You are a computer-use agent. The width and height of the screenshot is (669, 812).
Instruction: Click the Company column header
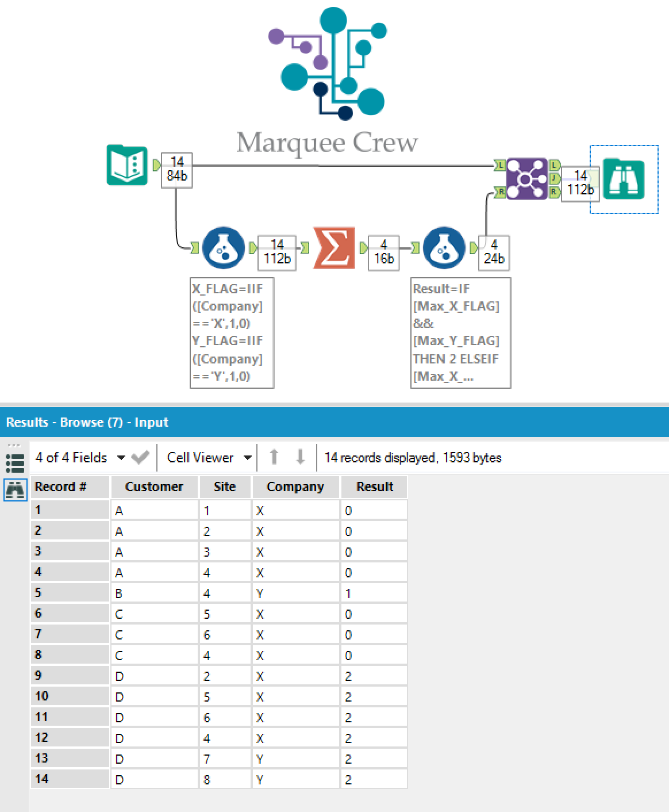[295, 487]
